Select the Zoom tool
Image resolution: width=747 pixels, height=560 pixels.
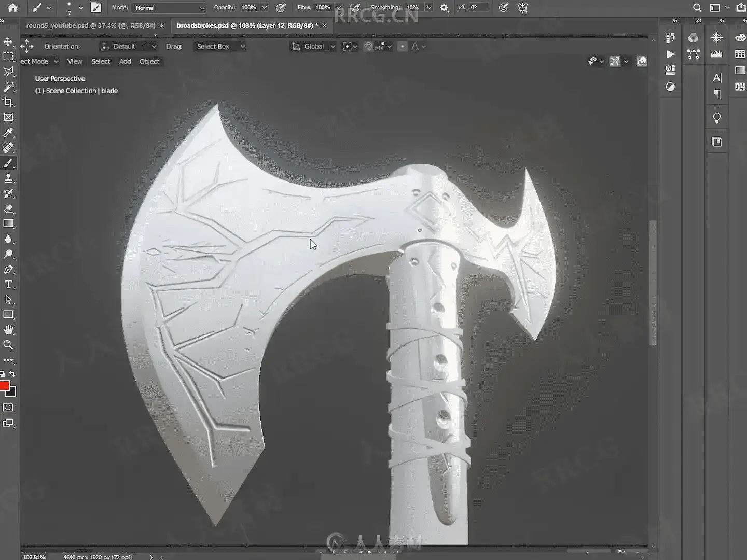pyautogui.click(x=8, y=345)
